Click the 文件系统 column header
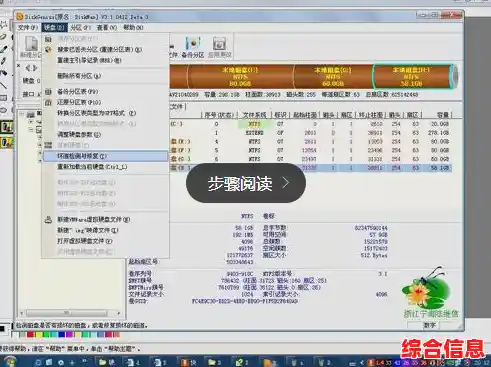491x367 pixels. pyautogui.click(x=254, y=115)
